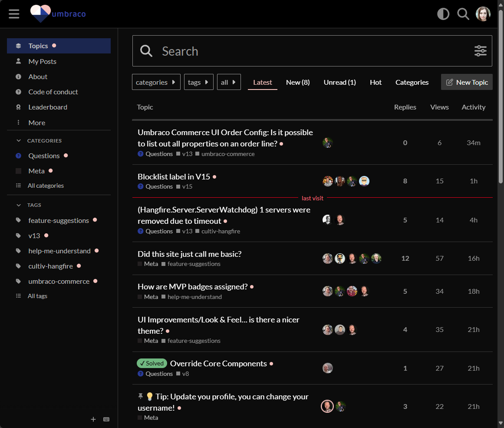Open the Leaderboard sidebar link
504x428 pixels.
pyautogui.click(x=48, y=107)
